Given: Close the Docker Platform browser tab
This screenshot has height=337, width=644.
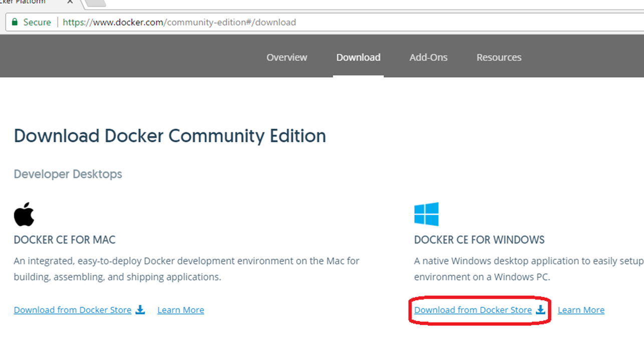Looking at the screenshot, I should pyautogui.click(x=70, y=2).
